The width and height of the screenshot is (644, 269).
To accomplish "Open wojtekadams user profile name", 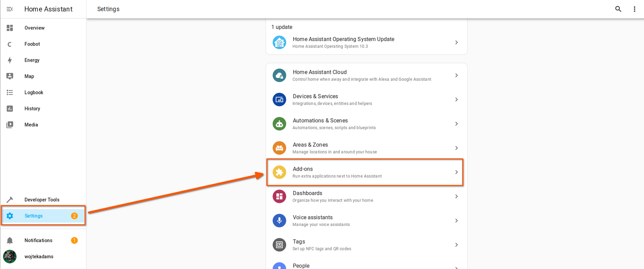I will tap(39, 257).
